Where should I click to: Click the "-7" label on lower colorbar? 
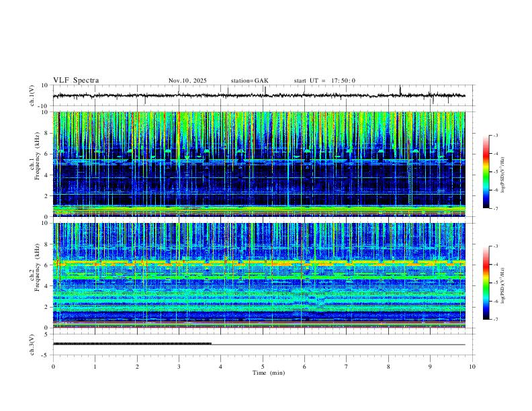coord(496,319)
